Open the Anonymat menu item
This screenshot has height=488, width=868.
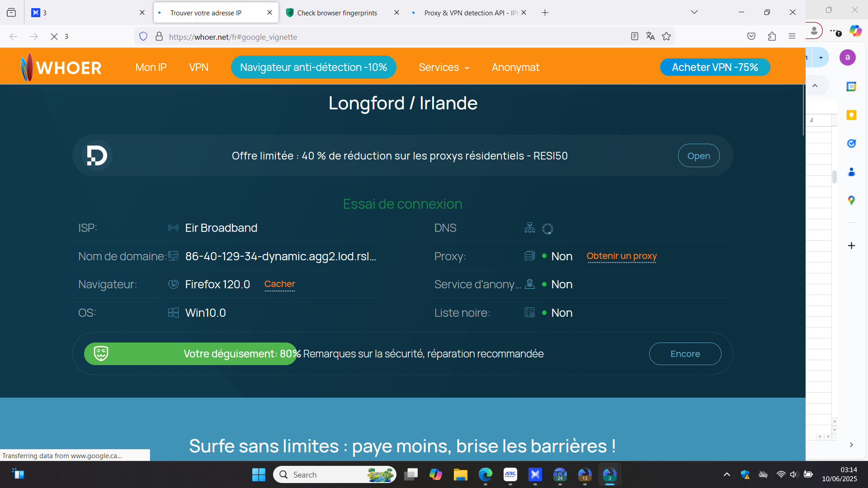click(x=515, y=67)
